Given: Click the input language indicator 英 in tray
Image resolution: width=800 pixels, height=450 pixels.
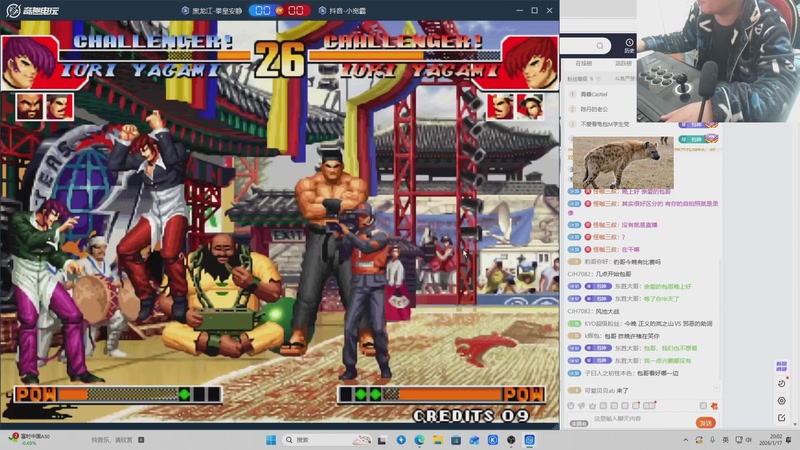Looking at the screenshot, I should 725,440.
